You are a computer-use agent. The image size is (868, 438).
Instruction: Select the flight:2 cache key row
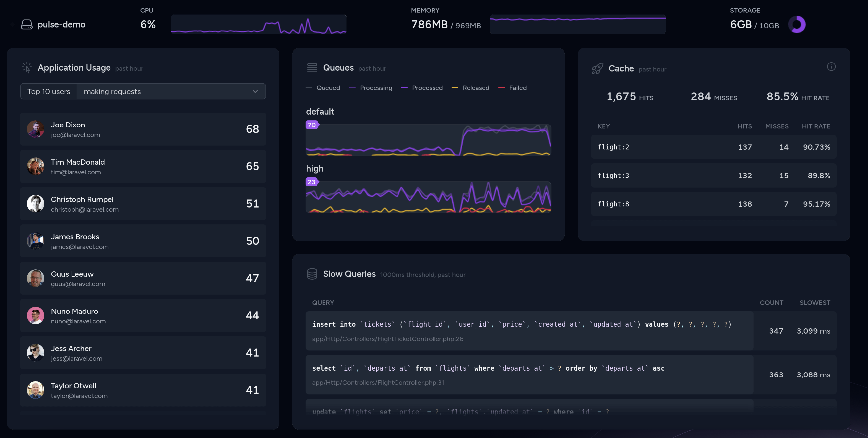tap(714, 147)
